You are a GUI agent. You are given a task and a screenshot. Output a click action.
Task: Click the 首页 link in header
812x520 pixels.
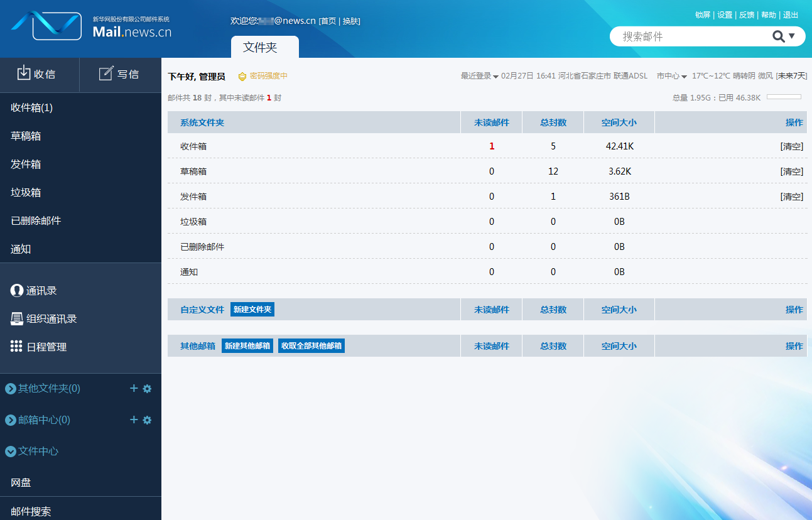coord(328,21)
